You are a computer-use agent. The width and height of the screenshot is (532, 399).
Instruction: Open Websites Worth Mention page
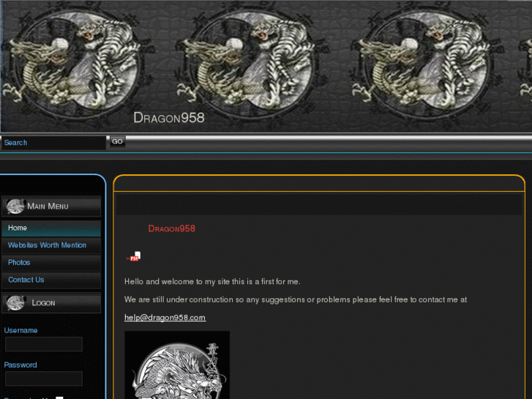pos(47,245)
